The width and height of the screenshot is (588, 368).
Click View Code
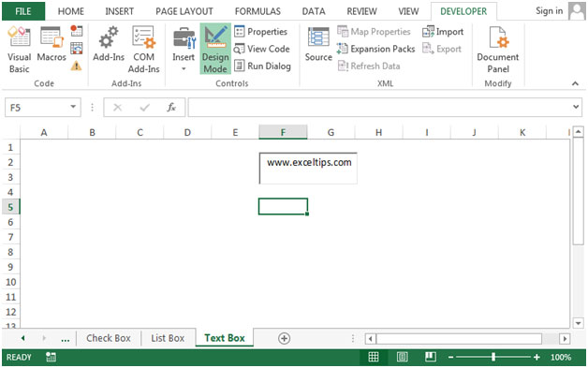pyautogui.click(x=262, y=49)
